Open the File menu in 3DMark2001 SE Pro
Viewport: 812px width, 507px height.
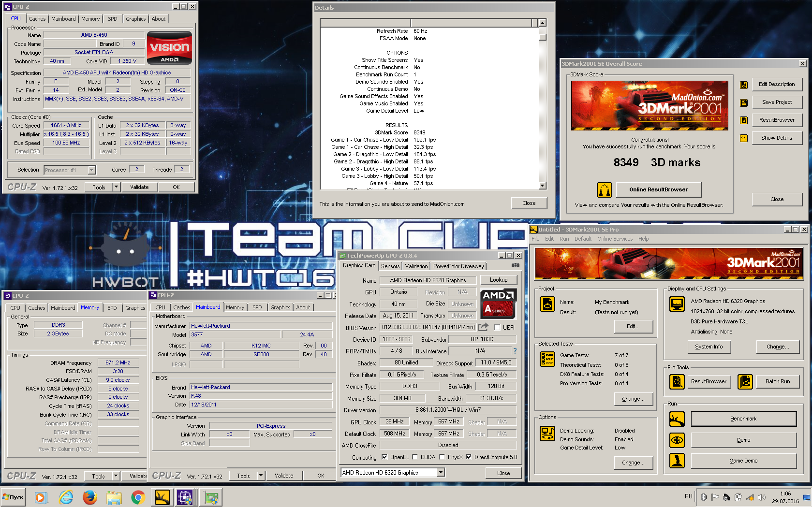click(x=535, y=239)
